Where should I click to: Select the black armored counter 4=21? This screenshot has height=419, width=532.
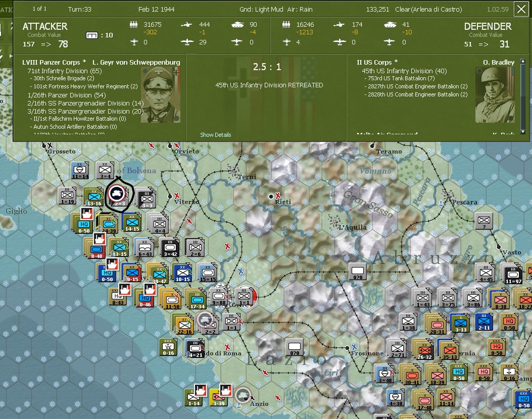pos(195,348)
